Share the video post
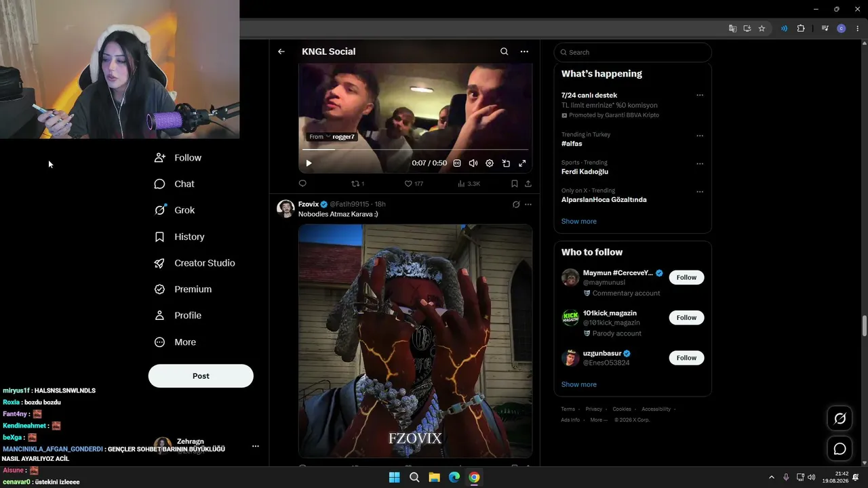Image resolution: width=868 pixels, height=488 pixels. click(x=528, y=184)
